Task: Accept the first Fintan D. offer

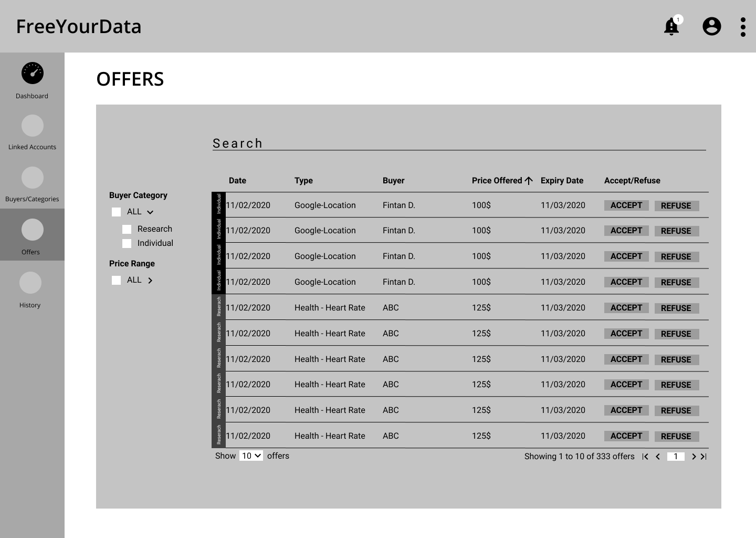Action: (x=626, y=205)
